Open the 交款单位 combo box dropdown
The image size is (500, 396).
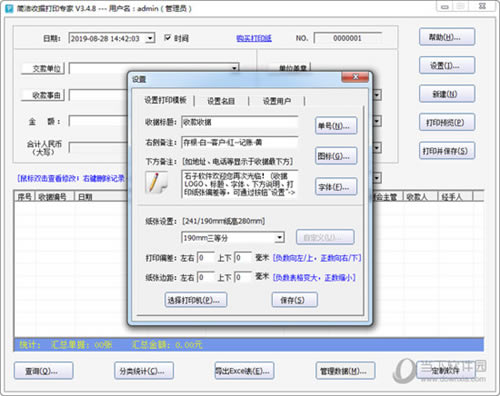click(x=235, y=68)
